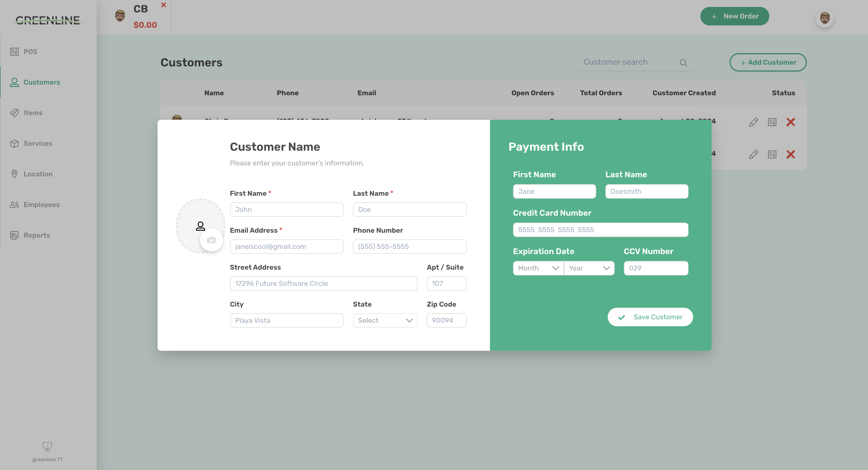This screenshot has width=868, height=470.
Task: Click the camera icon to upload customer photo
Action: (211, 240)
